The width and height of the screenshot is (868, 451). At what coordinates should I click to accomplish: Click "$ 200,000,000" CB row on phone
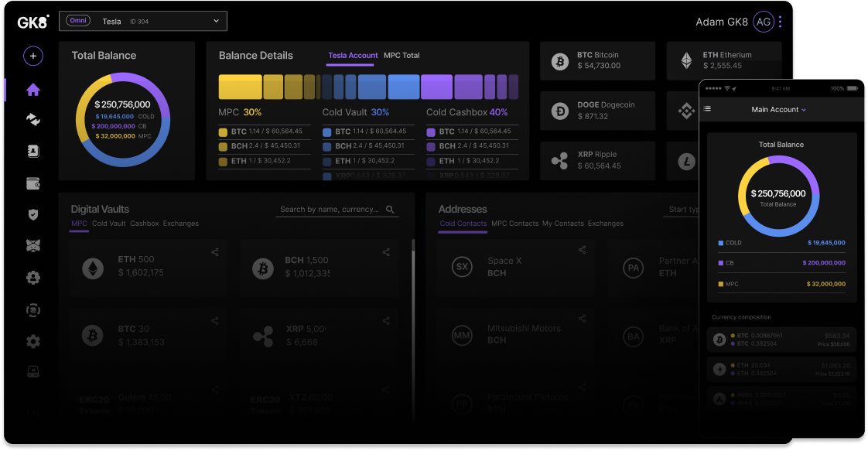781,263
